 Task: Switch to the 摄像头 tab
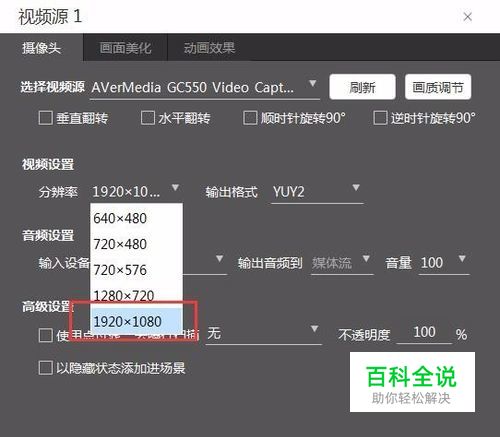[x=41, y=48]
